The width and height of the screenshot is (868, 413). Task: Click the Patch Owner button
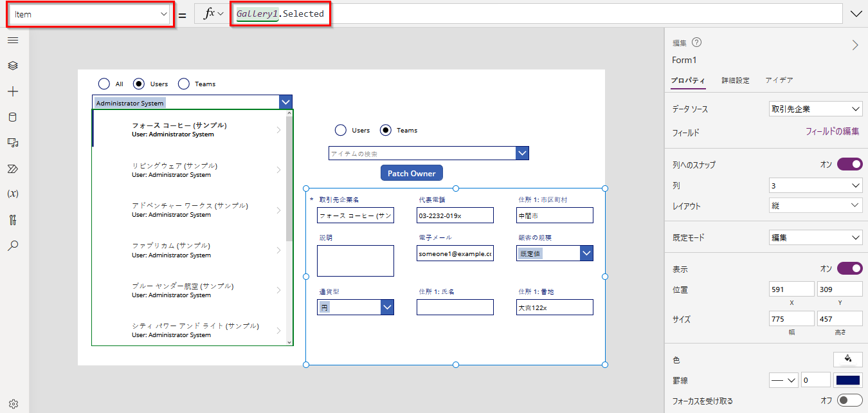pos(411,172)
